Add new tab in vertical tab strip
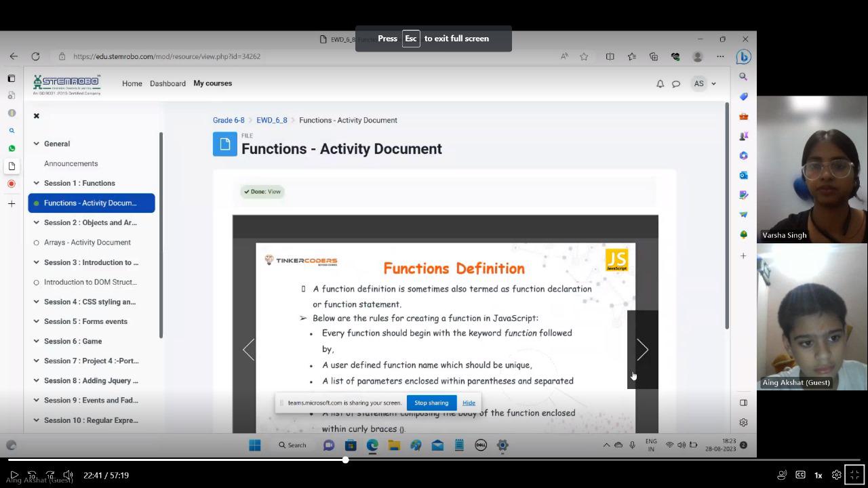This screenshot has height=488, width=868. point(12,203)
